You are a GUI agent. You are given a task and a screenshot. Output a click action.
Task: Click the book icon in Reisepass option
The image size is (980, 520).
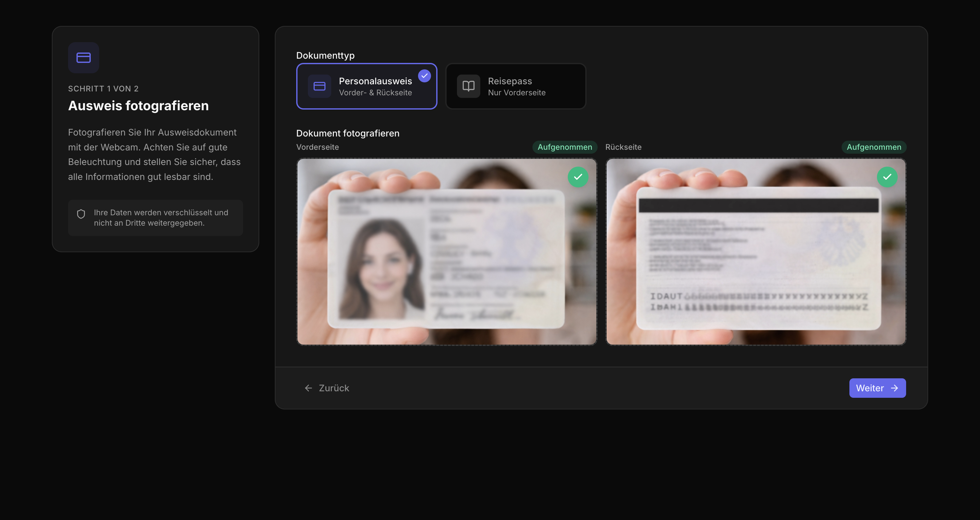[x=468, y=87]
